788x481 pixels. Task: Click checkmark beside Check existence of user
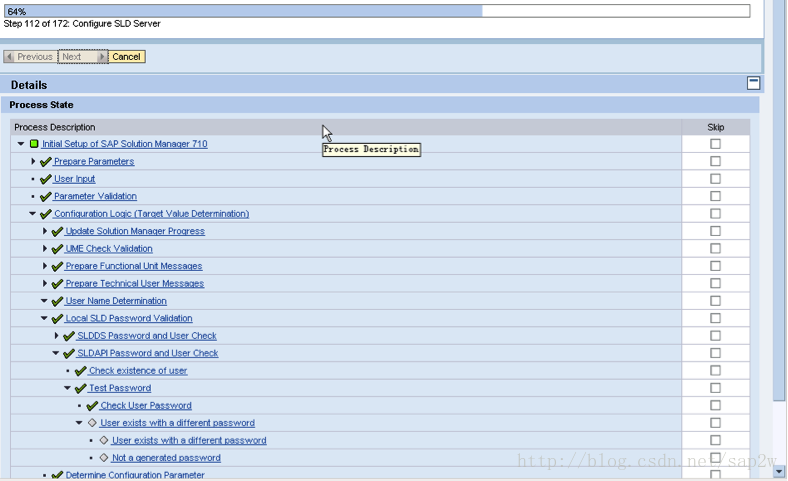[x=80, y=371]
